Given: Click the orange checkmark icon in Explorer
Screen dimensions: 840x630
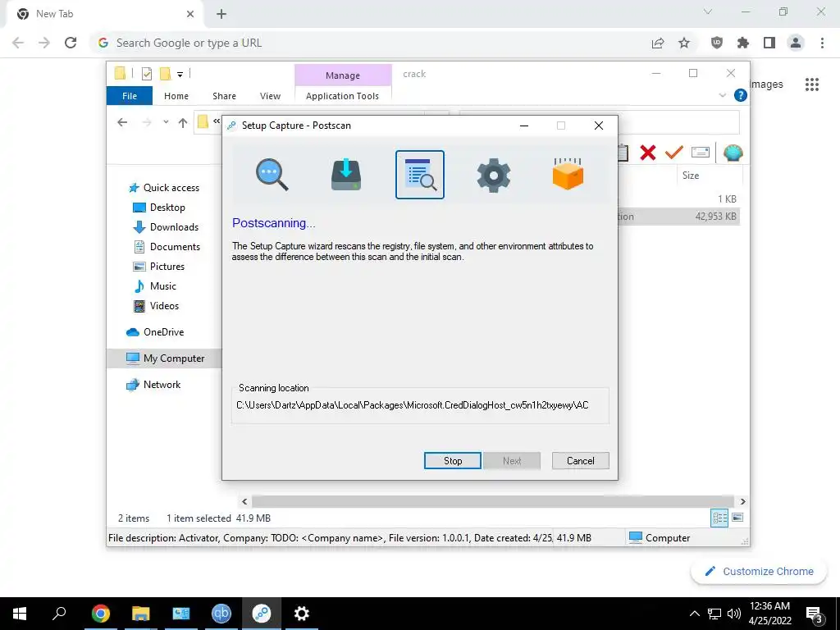Looking at the screenshot, I should [x=674, y=153].
